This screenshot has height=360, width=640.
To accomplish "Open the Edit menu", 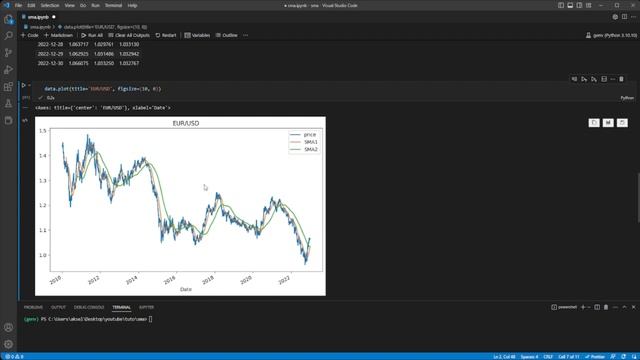I will click(x=31, y=5).
